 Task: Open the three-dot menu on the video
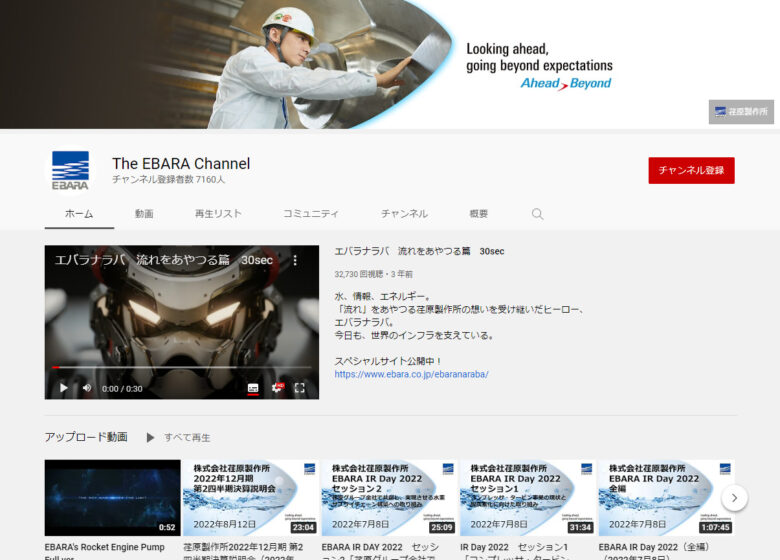coord(295,260)
